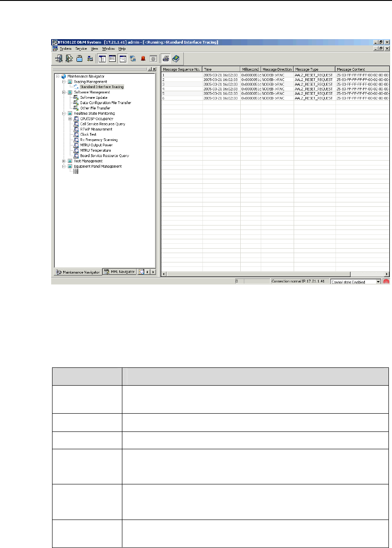Collapse the Software Management node
Screen dimensions: 392x548
[x=64, y=92]
